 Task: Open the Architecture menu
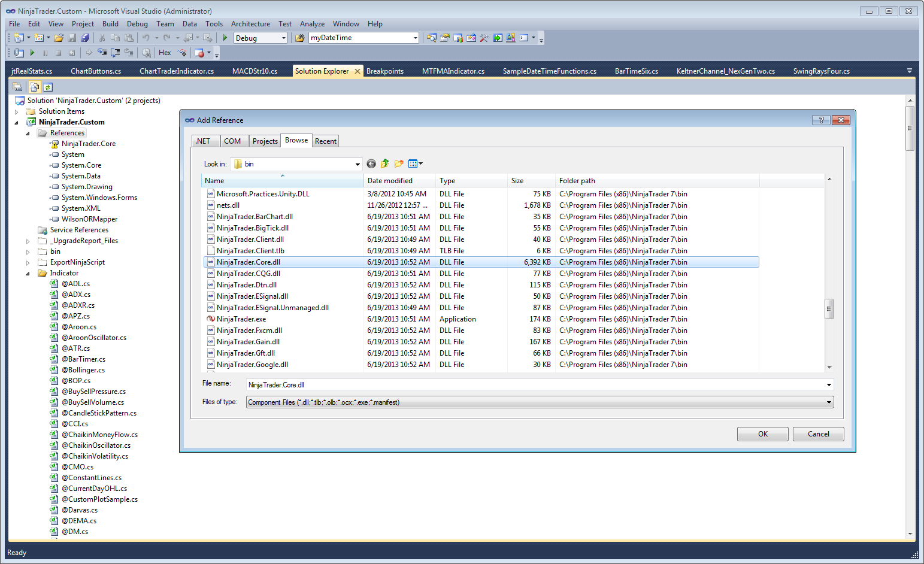(250, 24)
